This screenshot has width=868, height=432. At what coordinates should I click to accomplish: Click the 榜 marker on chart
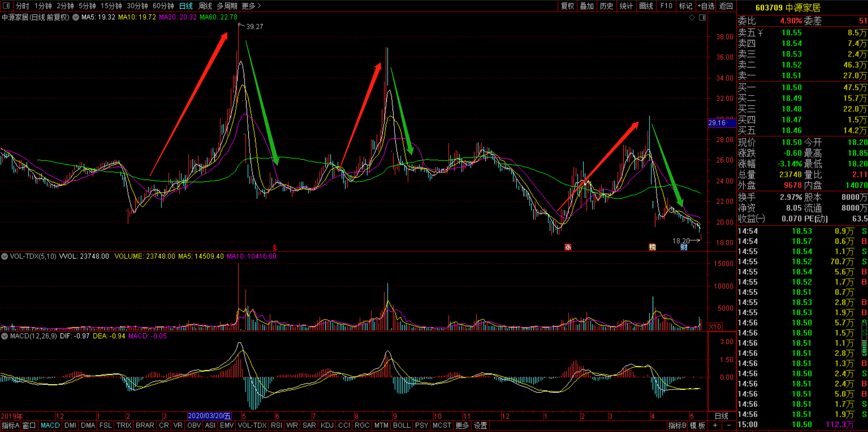(652, 247)
